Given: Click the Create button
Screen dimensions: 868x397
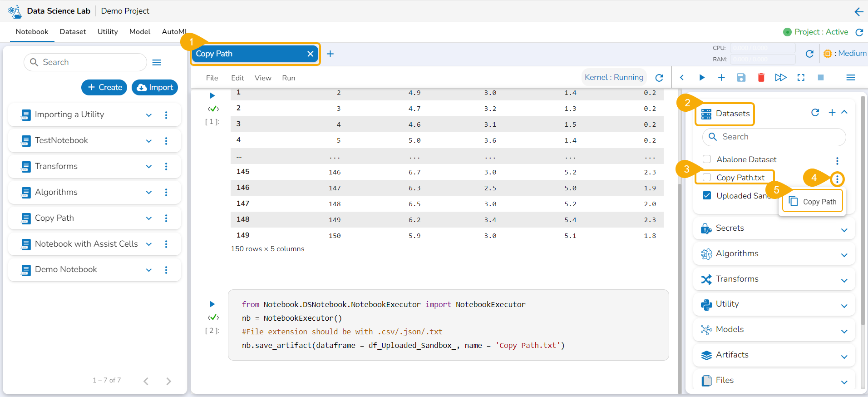Looking at the screenshot, I should point(104,87).
